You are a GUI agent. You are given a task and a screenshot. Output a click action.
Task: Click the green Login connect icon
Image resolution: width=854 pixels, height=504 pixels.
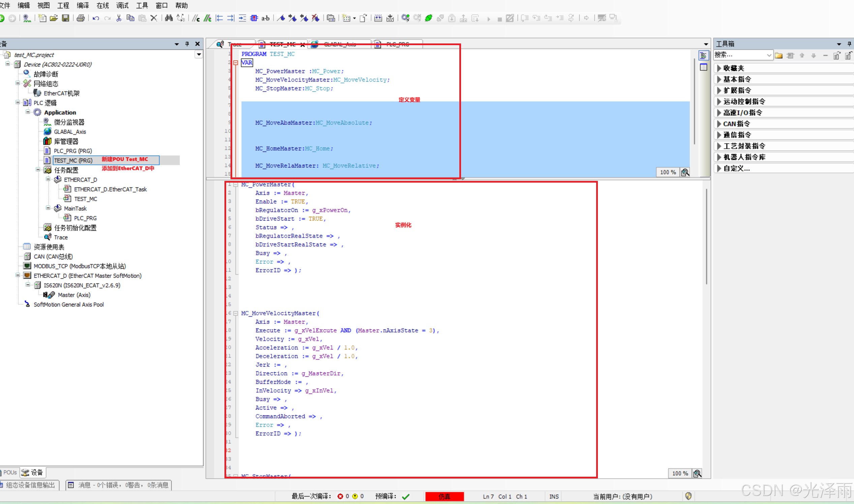[429, 18]
